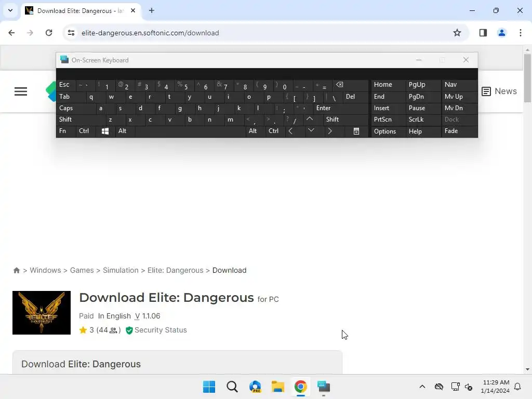Click the Options key on keyboard
This screenshot has height=399, width=532.
coord(388,131)
